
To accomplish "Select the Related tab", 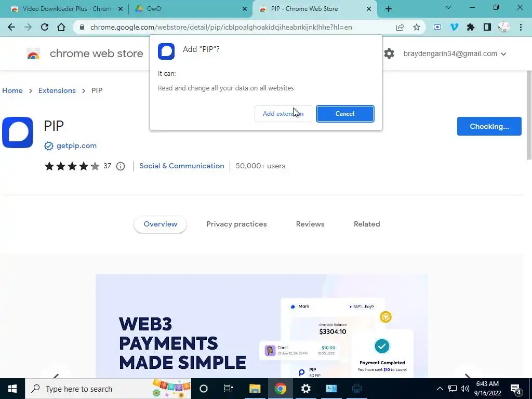I will coord(367,224).
